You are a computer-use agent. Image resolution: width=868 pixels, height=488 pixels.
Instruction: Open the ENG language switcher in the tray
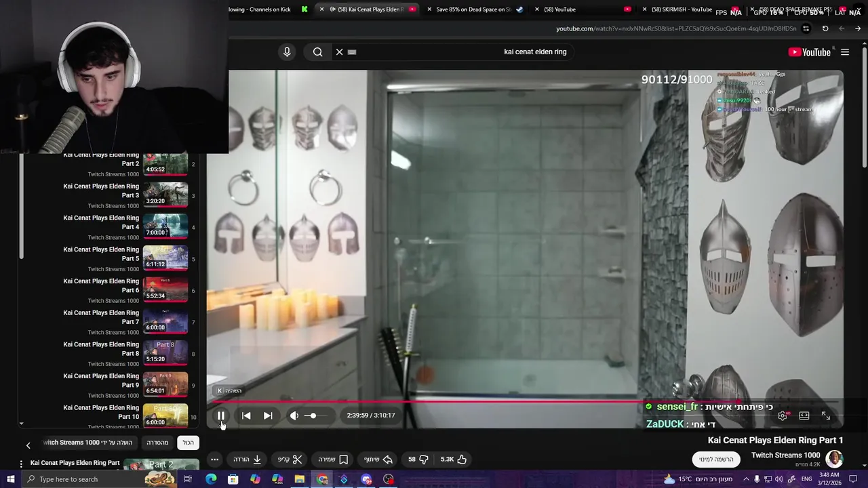807,479
